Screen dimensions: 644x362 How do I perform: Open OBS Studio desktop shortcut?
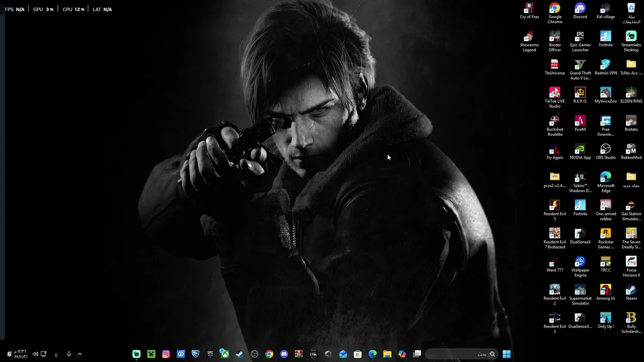605,152
